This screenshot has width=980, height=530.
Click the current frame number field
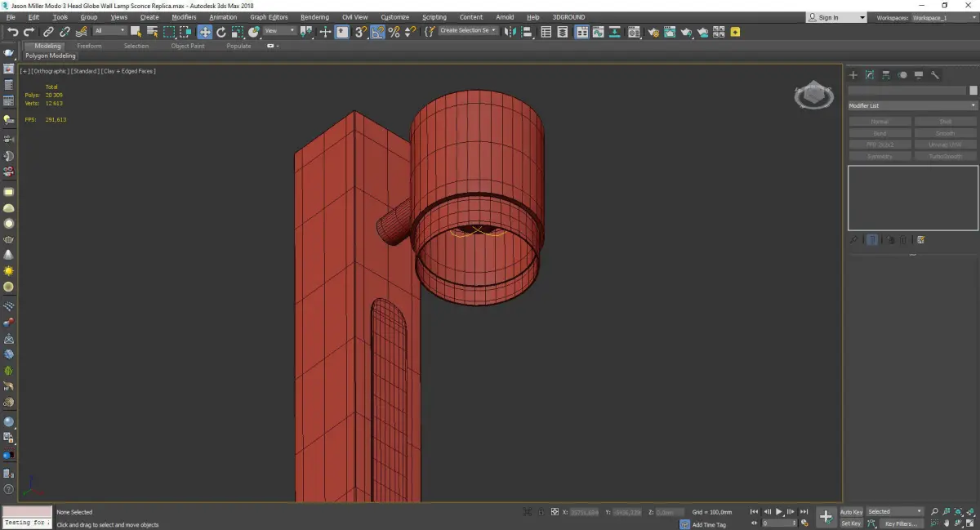point(777,523)
